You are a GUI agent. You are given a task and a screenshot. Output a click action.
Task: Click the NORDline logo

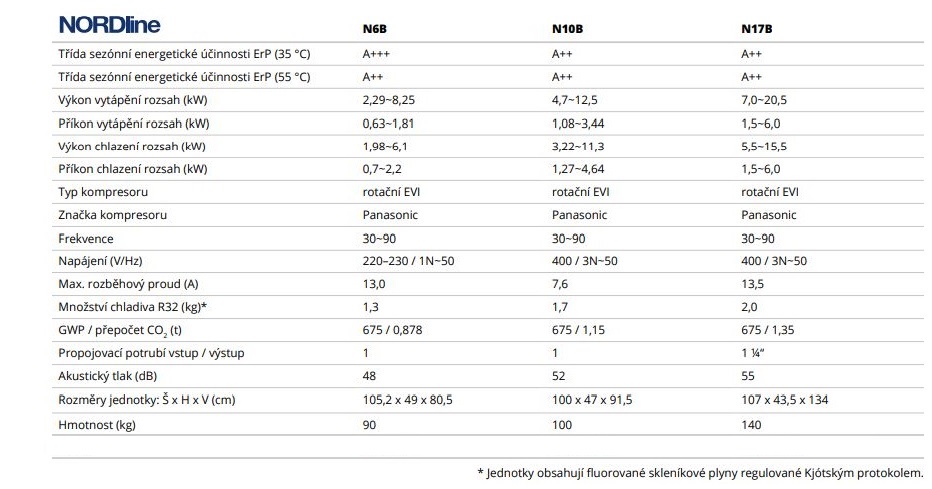[x=109, y=24]
